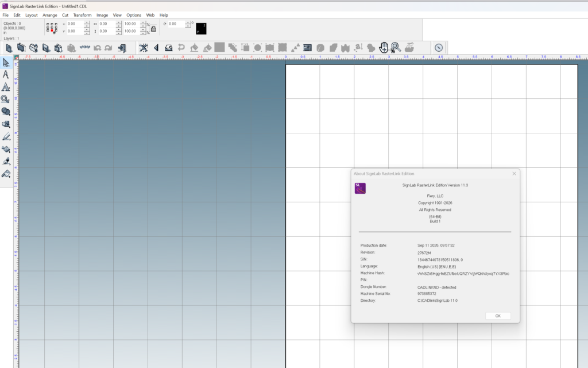Open the print tray icon
This screenshot has width=588, height=368.
coord(168,48)
